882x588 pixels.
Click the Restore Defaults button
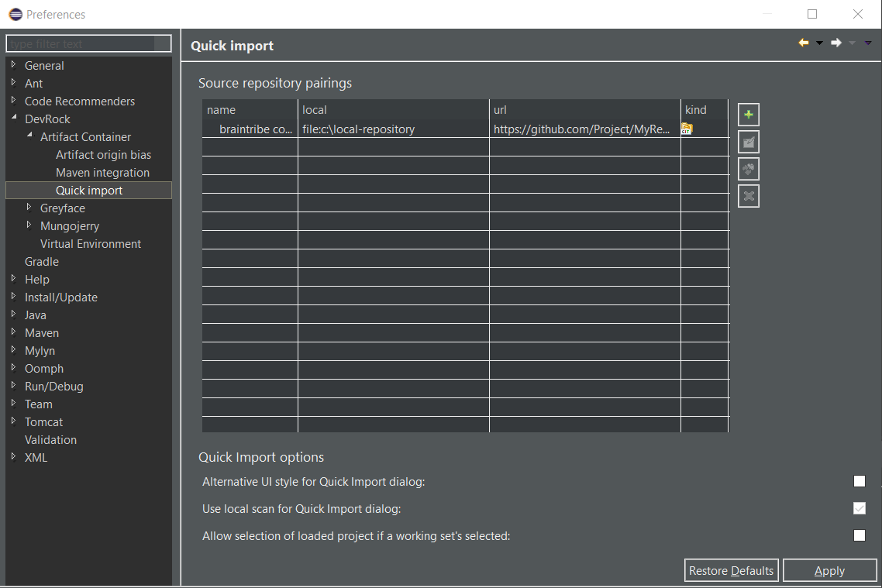tap(731, 570)
